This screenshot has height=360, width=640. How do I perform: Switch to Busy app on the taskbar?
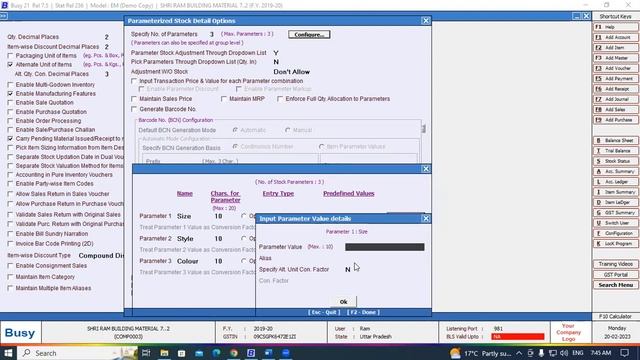(x=251, y=353)
